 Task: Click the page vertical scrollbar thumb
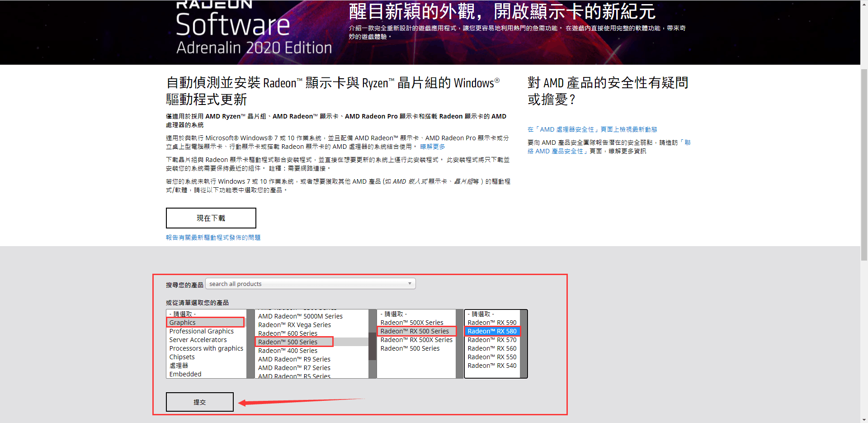(x=864, y=165)
